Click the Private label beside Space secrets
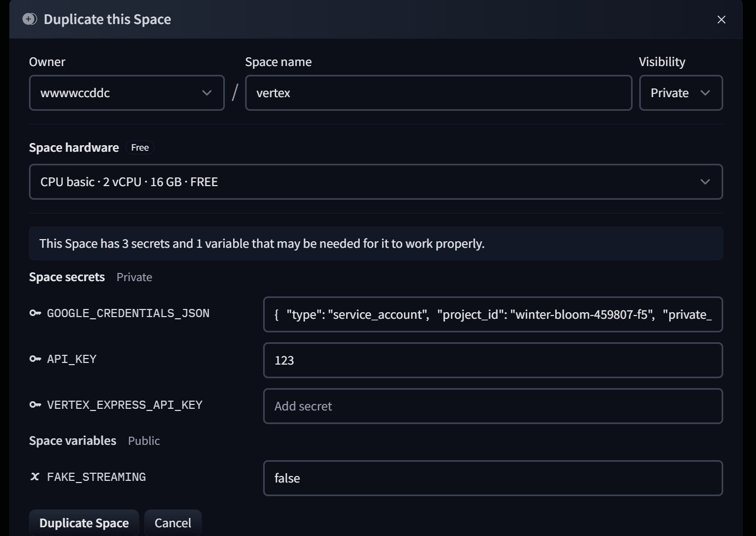The width and height of the screenshot is (756, 536). pos(134,277)
